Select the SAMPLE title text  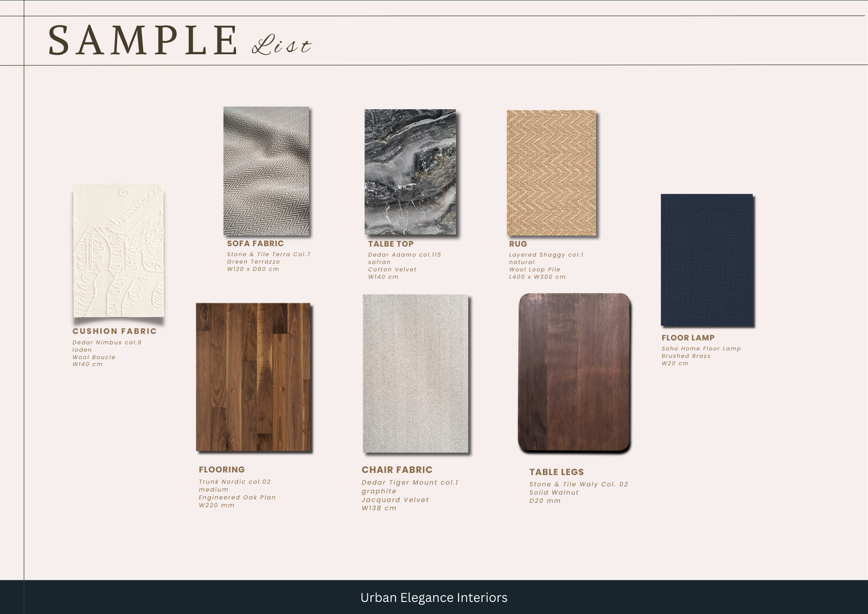[143, 41]
